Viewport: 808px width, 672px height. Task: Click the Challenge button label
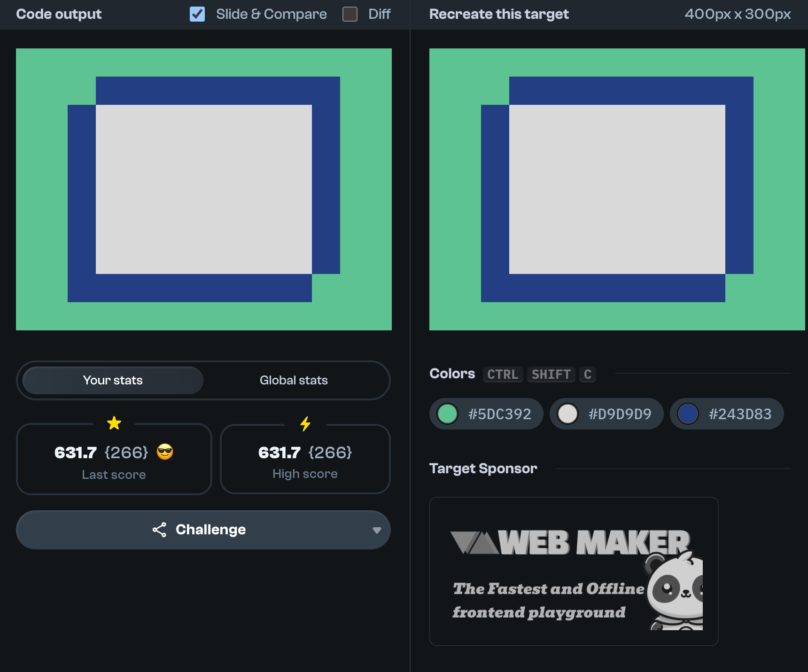pos(210,530)
